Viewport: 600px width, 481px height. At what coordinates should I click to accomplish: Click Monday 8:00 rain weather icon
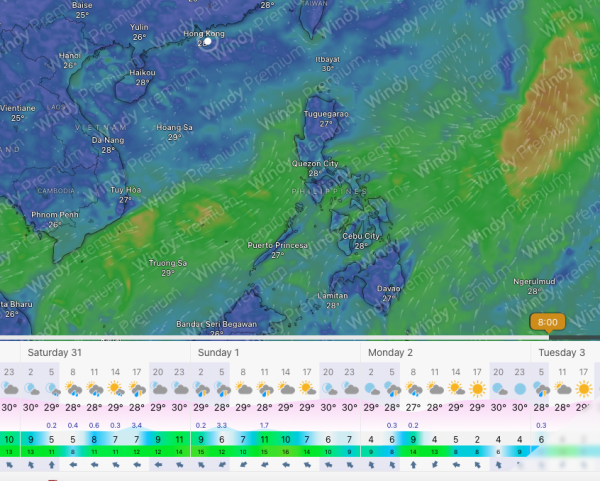pos(414,387)
